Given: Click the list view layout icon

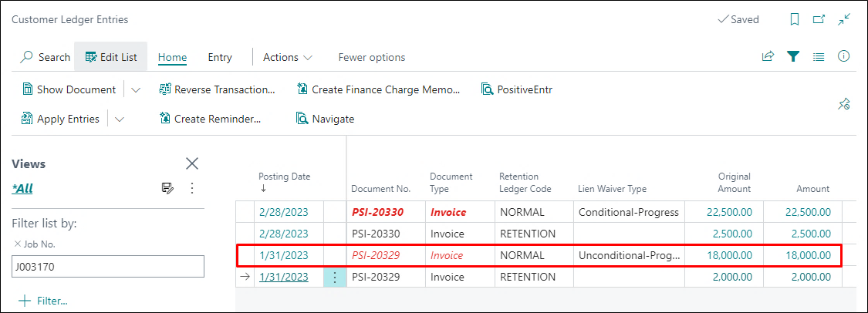Looking at the screenshot, I should [819, 57].
